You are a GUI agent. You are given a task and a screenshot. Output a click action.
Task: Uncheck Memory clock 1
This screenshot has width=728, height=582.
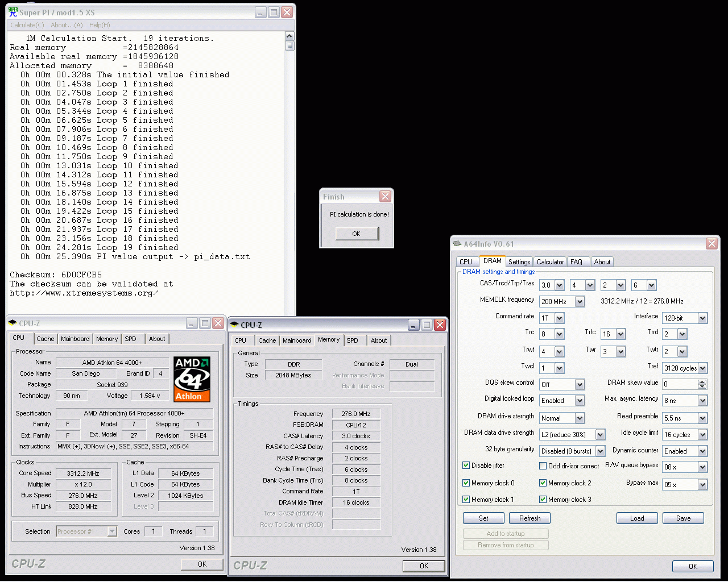466,500
